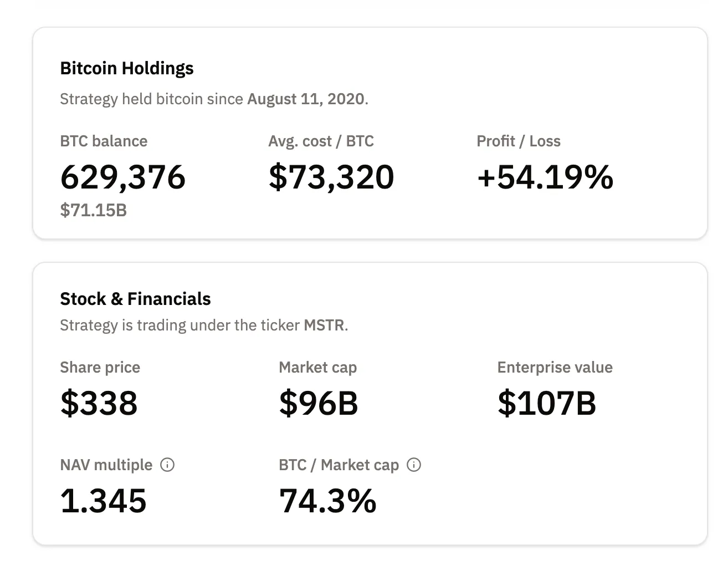Click the Market cap label

pyautogui.click(x=317, y=367)
